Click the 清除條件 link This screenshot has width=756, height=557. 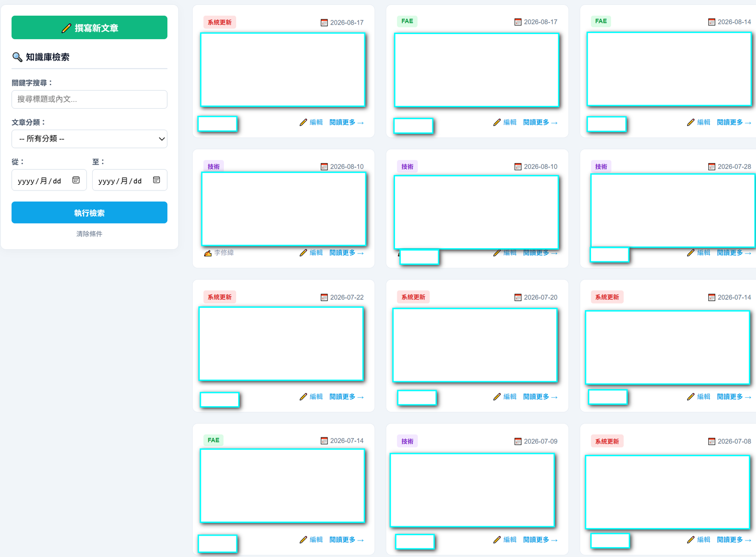point(89,234)
